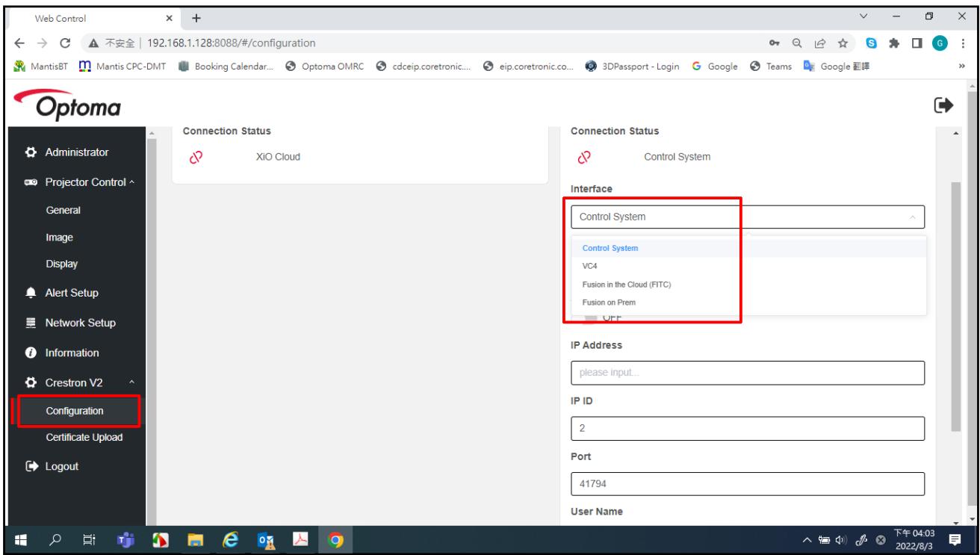Select VC4 in the Interface list

click(x=748, y=266)
